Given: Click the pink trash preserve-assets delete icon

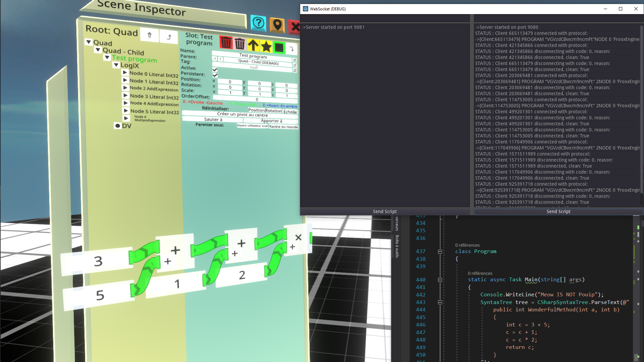Looking at the screenshot, I should point(239,44).
